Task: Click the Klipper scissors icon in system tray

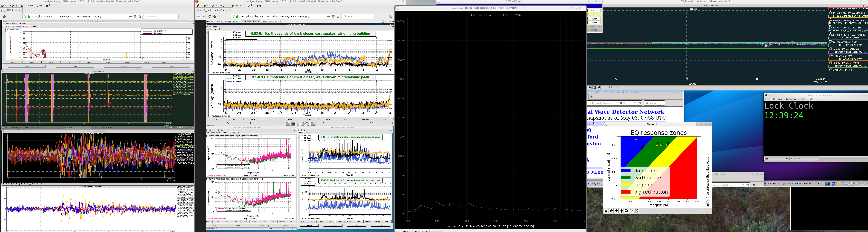Action: coord(843,184)
